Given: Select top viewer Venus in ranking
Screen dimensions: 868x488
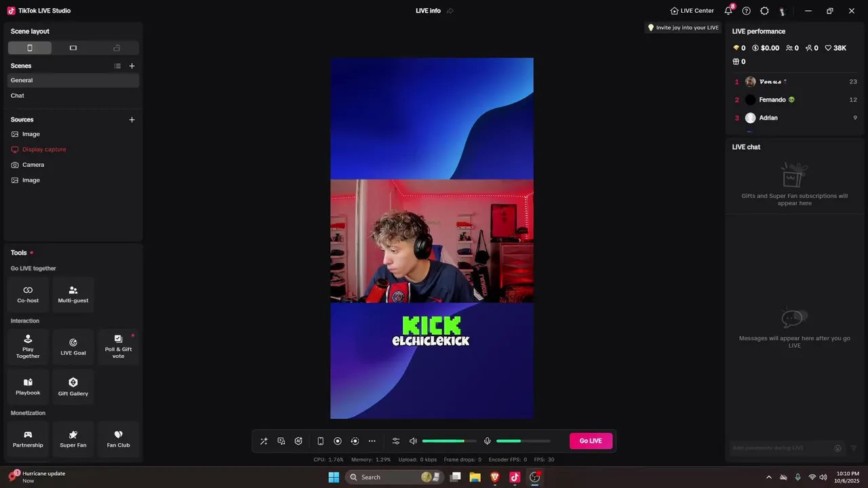Looking at the screenshot, I should [x=795, y=81].
